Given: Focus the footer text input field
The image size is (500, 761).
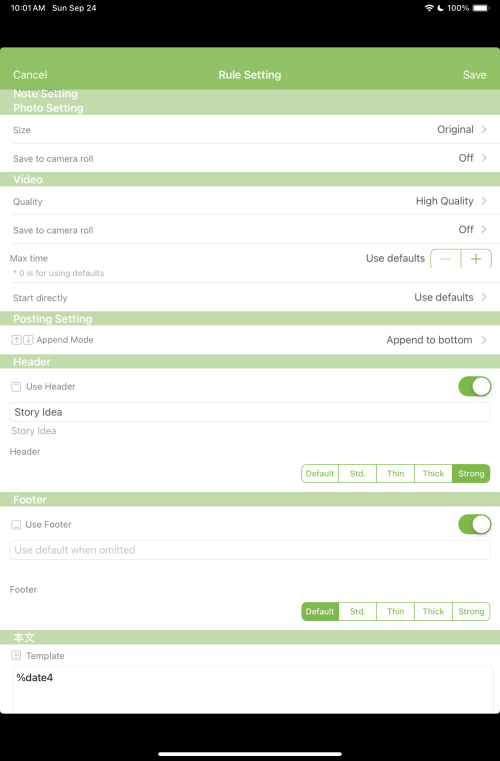Looking at the screenshot, I should 250,550.
